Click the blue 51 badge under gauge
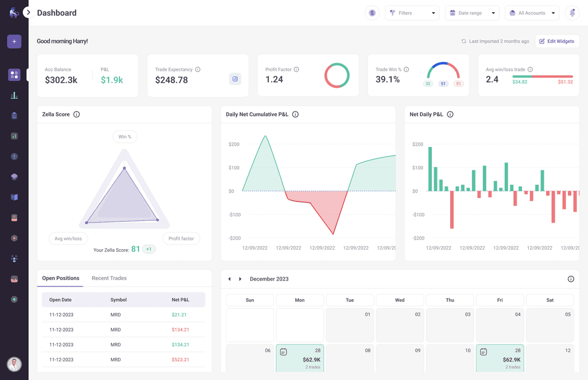588x380 pixels. pos(443,84)
